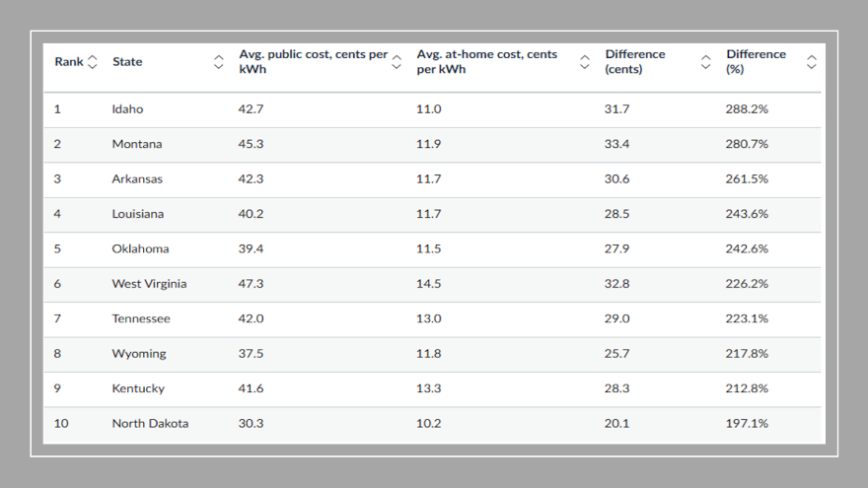Click Oklahoma's 242.6% difference cell

coord(747,249)
